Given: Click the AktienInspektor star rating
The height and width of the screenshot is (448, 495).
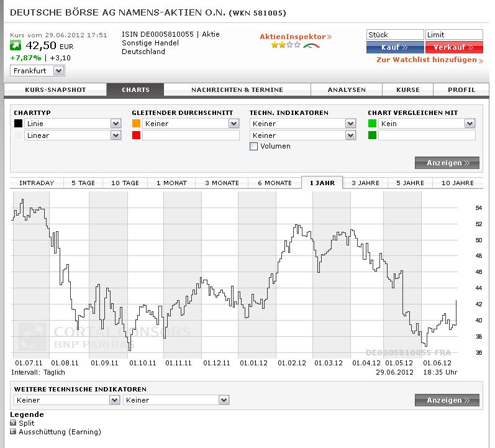Looking at the screenshot, I should tap(286, 45).
